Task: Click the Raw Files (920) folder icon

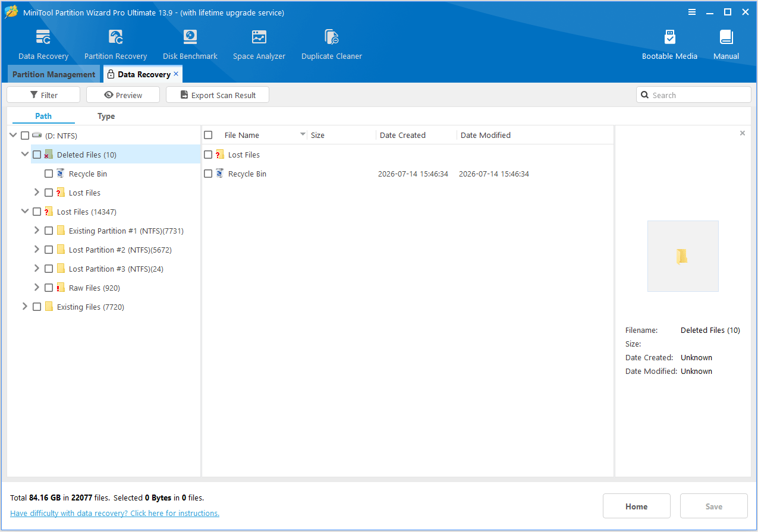Action: click(61, 288)
